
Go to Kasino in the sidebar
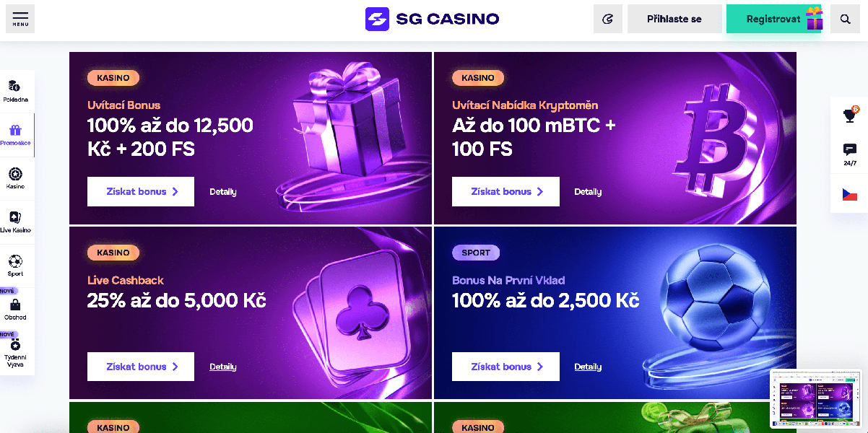[x=15, y=178]
